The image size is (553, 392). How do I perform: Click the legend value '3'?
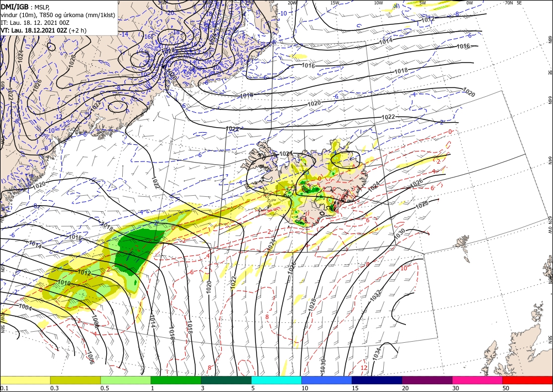[x=203, y=388]
